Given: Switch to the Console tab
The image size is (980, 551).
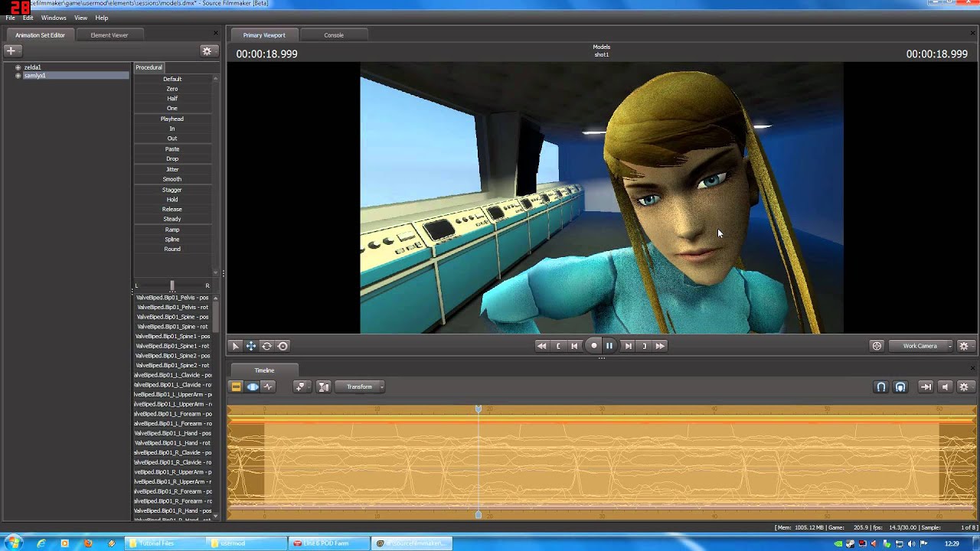Looking at the screenshot, I should click(x=334, y=35).
